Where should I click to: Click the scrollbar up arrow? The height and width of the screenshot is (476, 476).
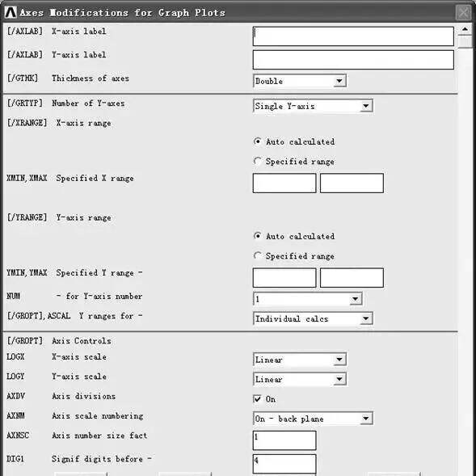pos(465,29)
